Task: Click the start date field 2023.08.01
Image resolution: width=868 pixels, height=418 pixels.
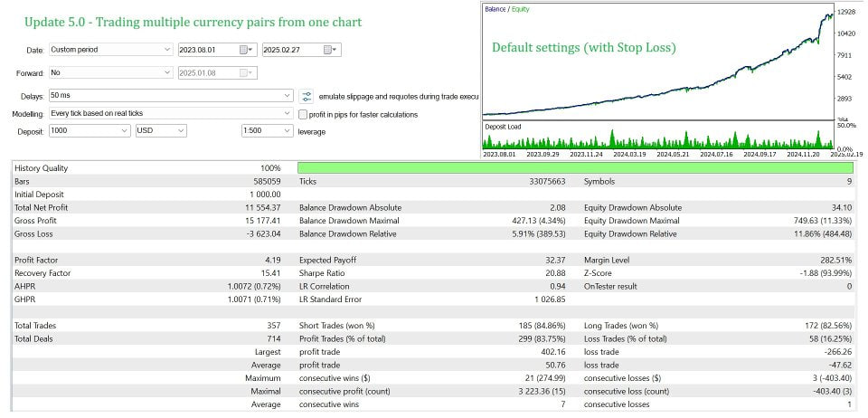Action: [x=206, y=50]
